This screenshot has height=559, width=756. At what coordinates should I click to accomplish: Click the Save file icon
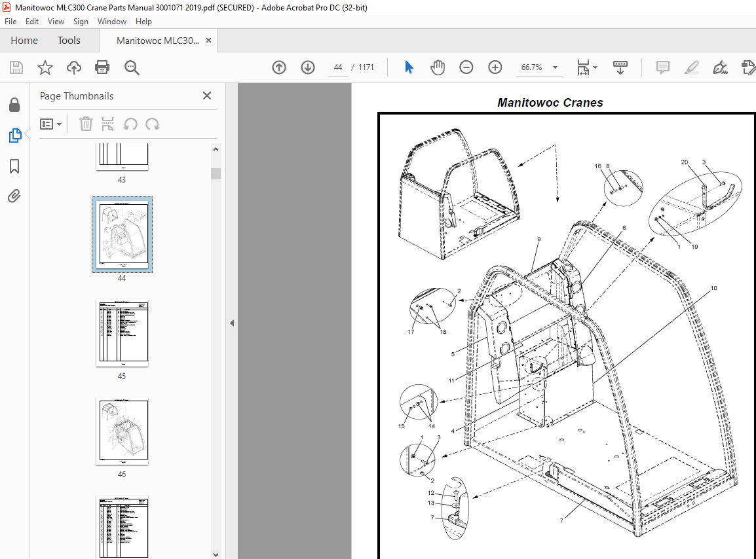16,67
